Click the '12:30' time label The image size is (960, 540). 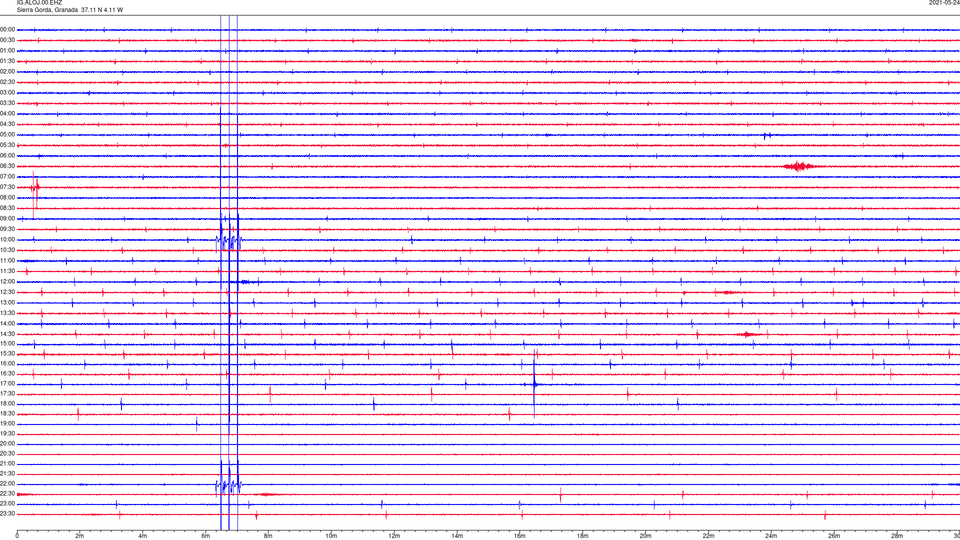pos(7,293)
